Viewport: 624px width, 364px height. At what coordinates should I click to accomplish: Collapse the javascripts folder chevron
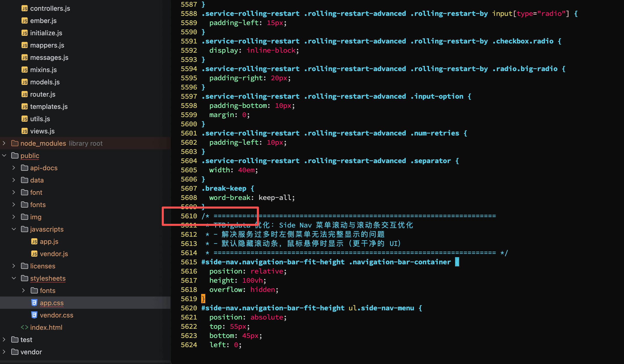coord(14,229)
